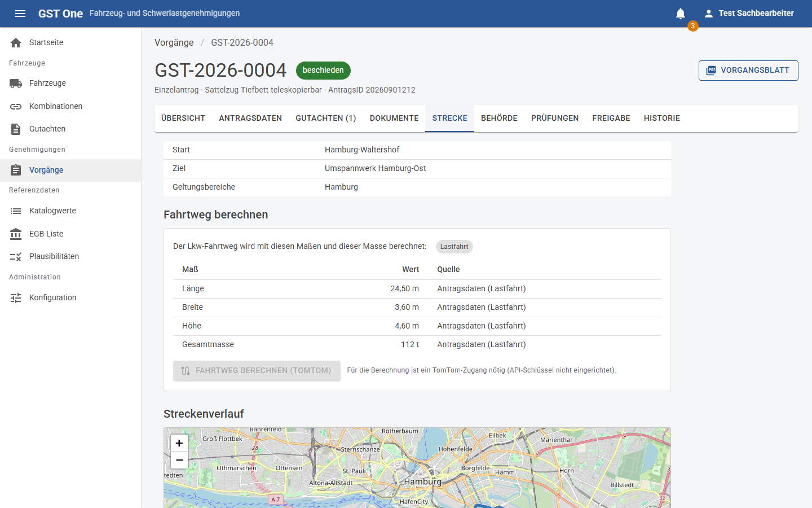Click the Breite value 3,60 m

(407, 308)
